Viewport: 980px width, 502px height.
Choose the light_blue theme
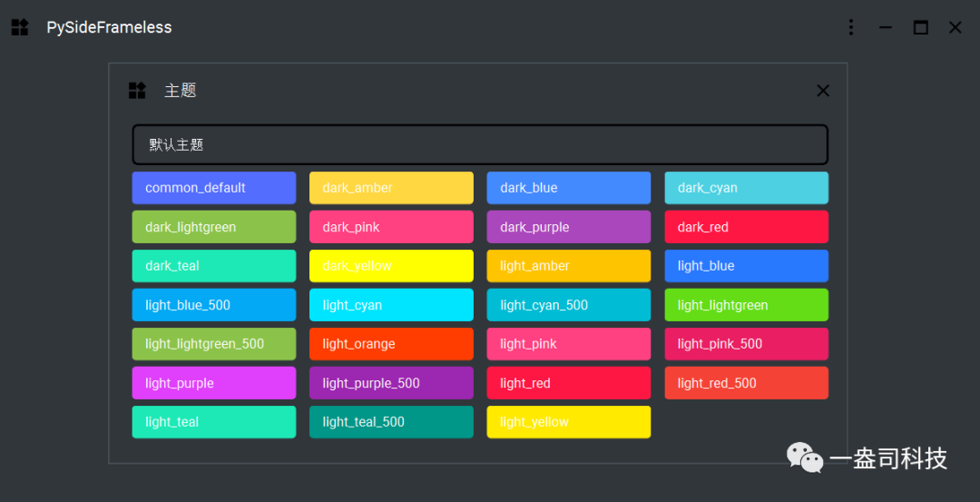(746, 266)
